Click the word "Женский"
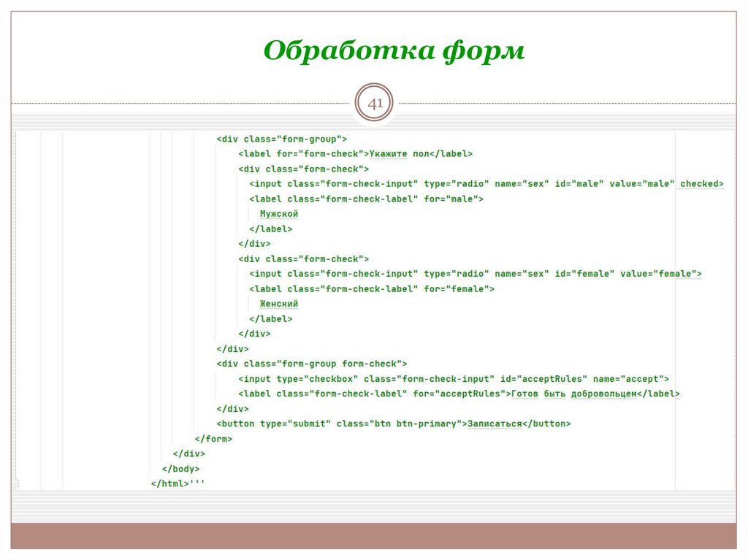Image resolution: width=748 pixels, height=560 pixels. click(x=278, y=304)
